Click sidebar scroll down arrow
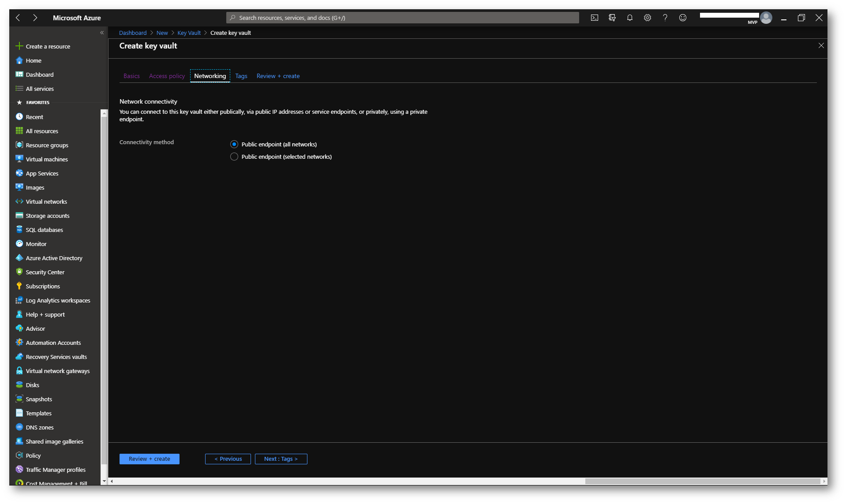Viewport: 846px width, 504px height. pos(104,481)
